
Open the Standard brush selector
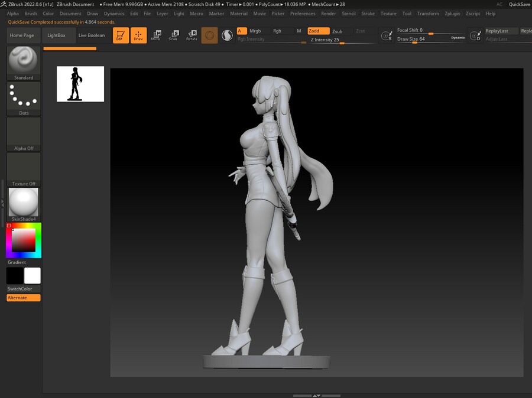(24, 61)
